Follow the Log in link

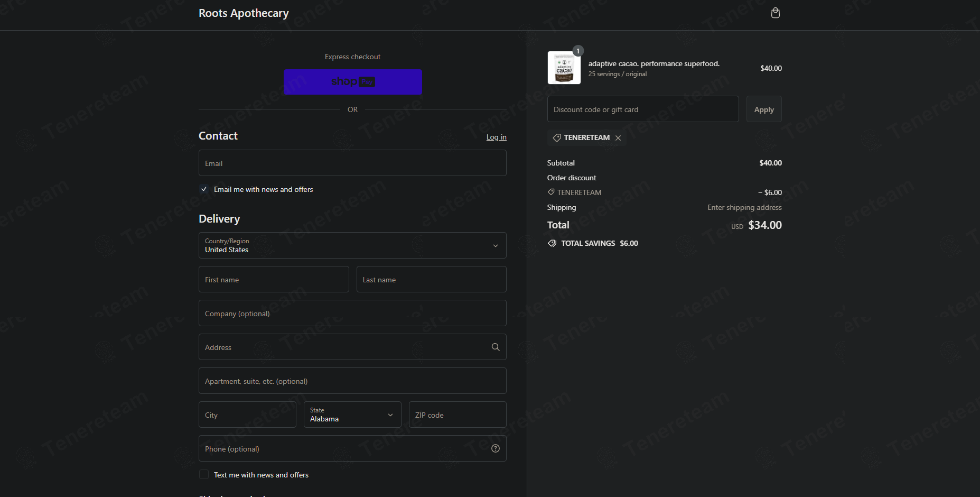(x=496, y=137)
